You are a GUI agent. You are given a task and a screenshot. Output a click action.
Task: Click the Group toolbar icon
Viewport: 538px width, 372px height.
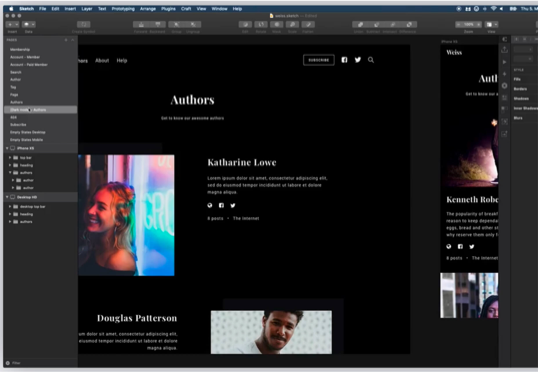click(x=176, y=24)
